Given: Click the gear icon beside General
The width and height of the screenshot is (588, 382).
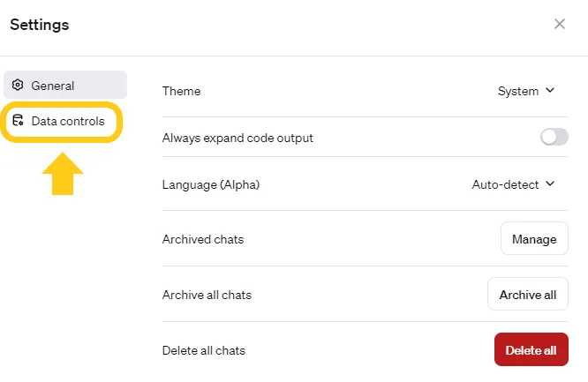Looking at the screenshot, I should tap(18, 86).
